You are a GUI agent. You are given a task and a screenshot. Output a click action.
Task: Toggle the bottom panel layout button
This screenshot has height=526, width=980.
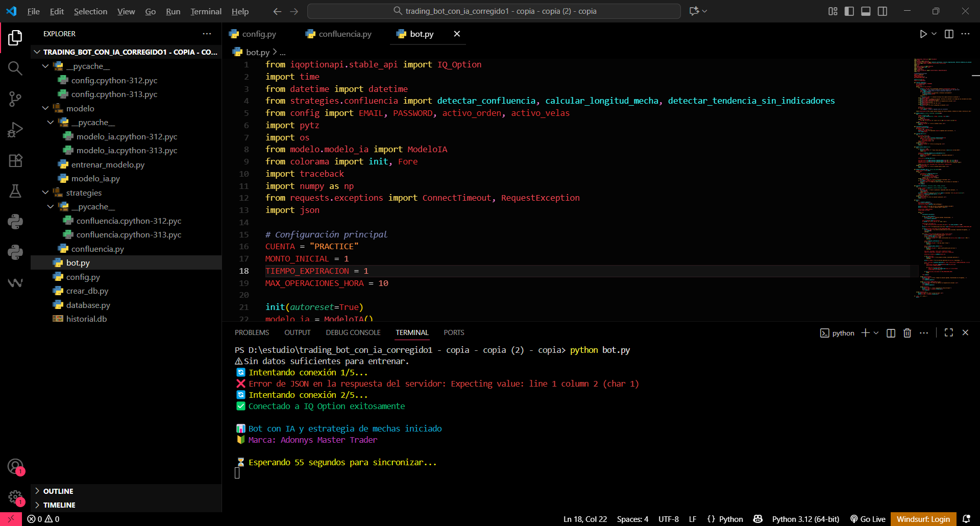866,11
